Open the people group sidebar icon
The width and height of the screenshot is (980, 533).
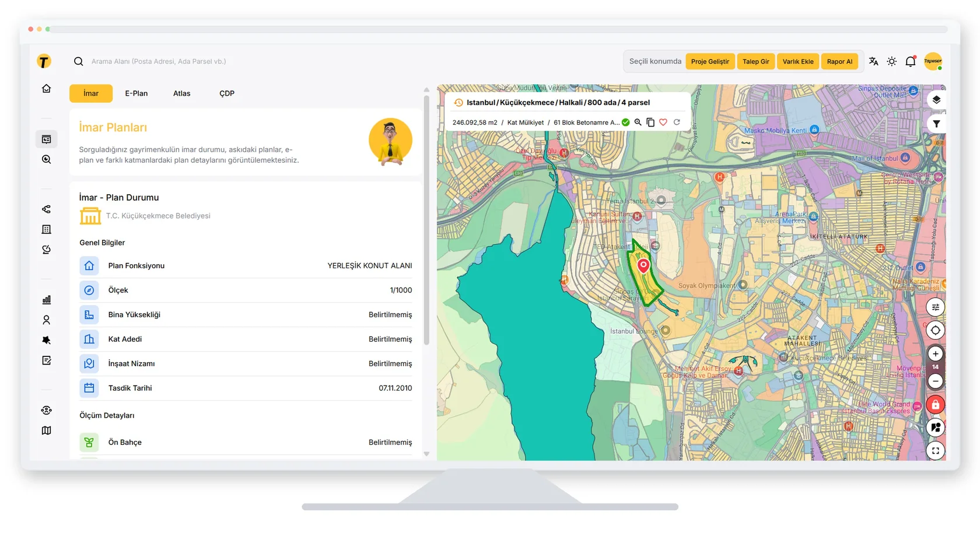pyautogui.click(x=46, y=411)
